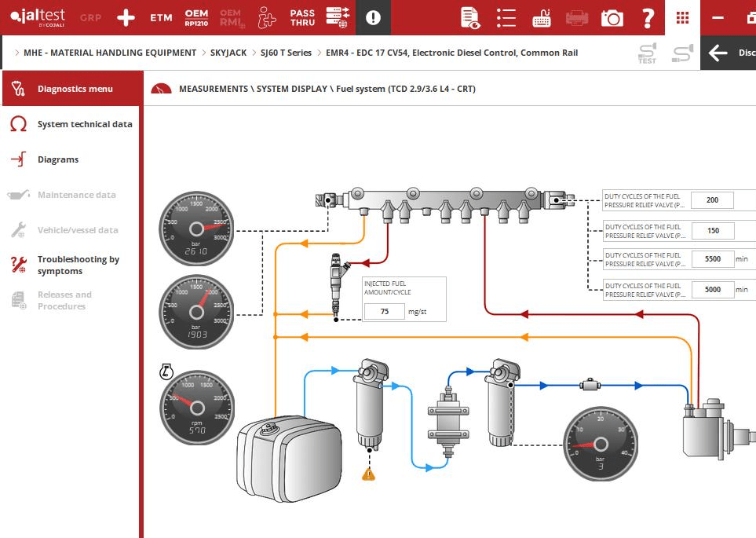Viewport: 756px width, 538px height.
Task: Open the apps grid menu
Action: coord(682,17)
